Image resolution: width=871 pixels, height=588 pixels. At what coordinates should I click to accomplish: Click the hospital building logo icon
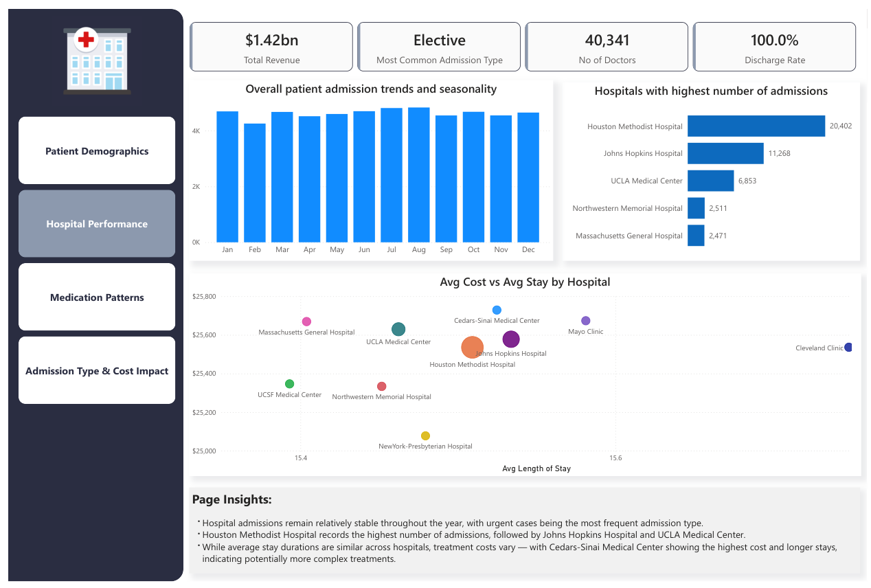(97, 60)
